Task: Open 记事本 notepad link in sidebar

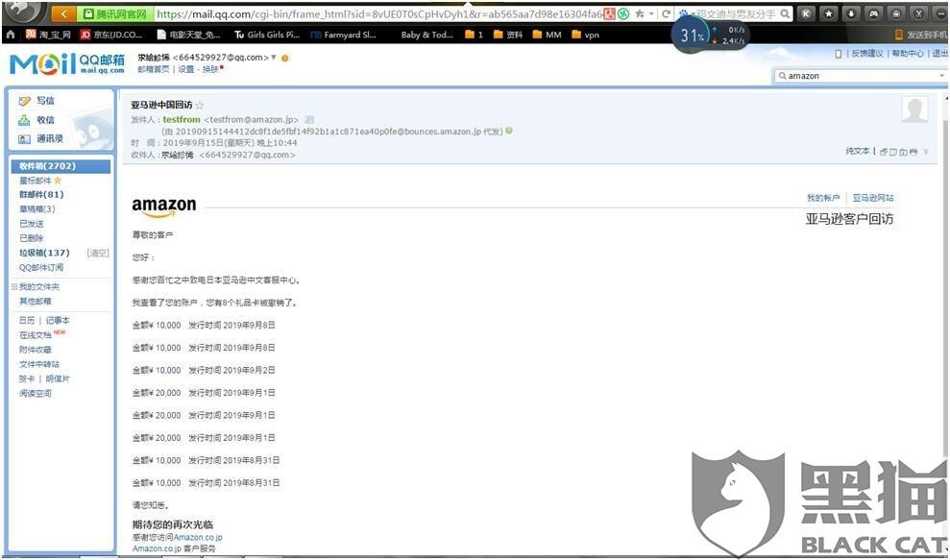Action: coord(58,320)
